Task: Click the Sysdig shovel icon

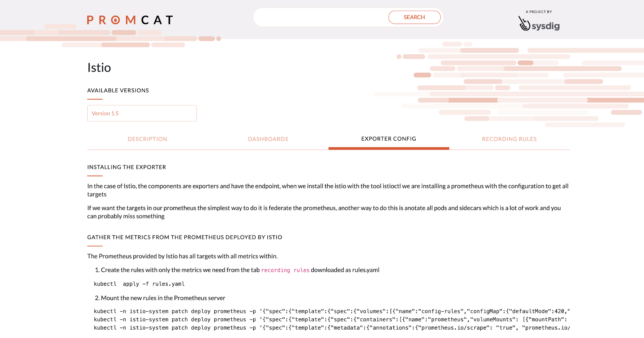Action: [524, 23]
